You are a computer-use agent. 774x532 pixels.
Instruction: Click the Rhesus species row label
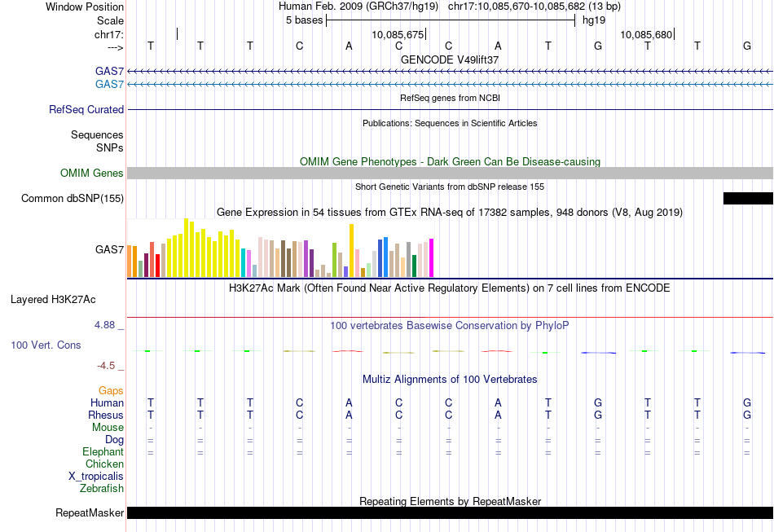point(106,415)
